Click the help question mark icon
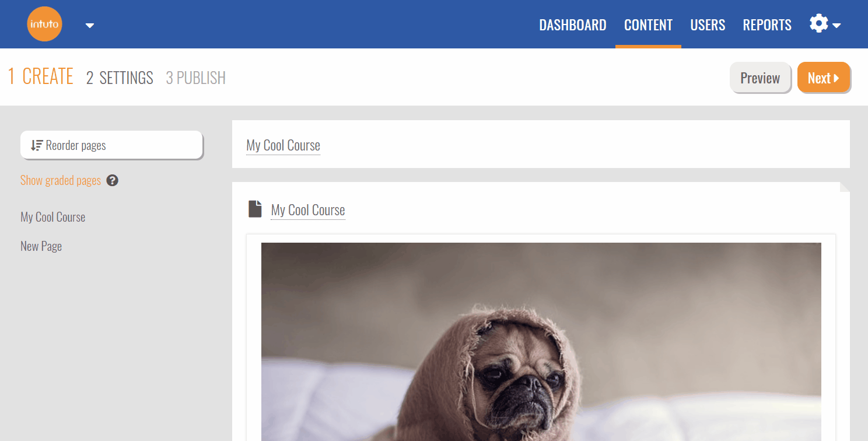The image size is (868, 441). (113, 180)
